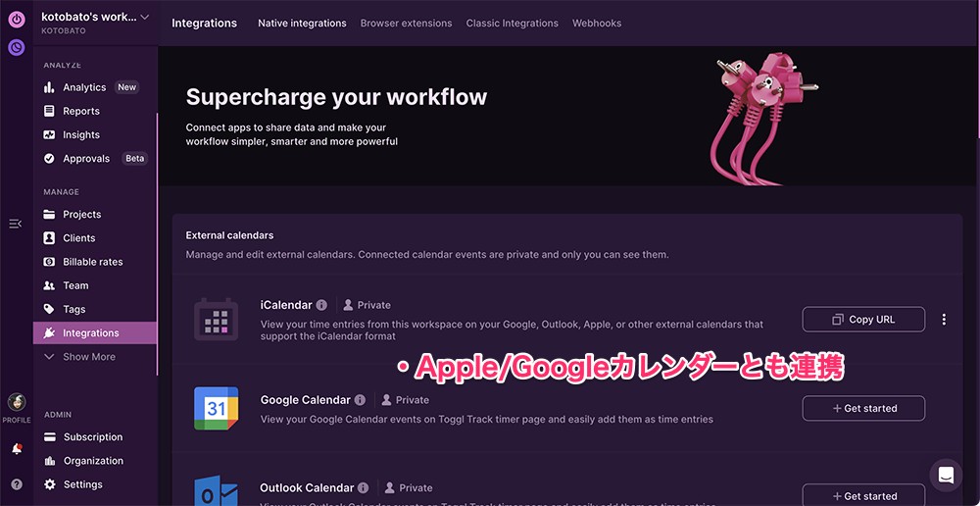This screenshot has height=506, width=980.
Task: Click the Supercharge your workflow heading
Action: coord(336,97)
